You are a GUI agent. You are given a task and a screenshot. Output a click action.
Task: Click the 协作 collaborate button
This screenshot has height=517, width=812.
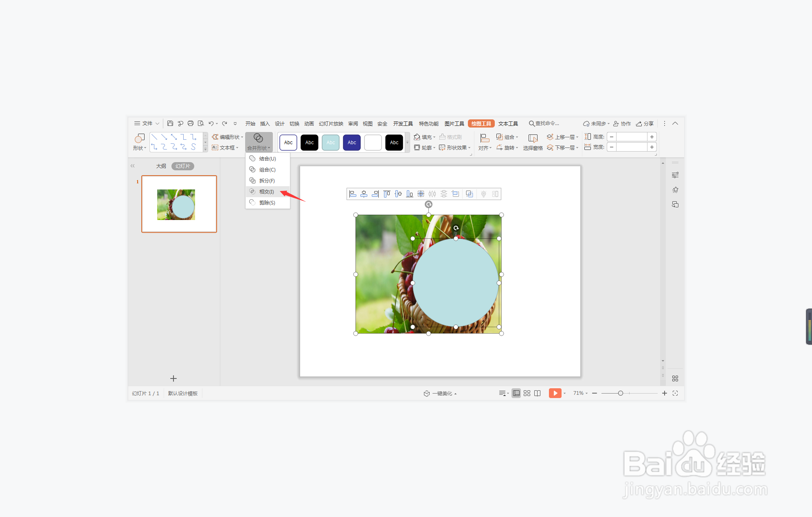click(x=622, y=123)
